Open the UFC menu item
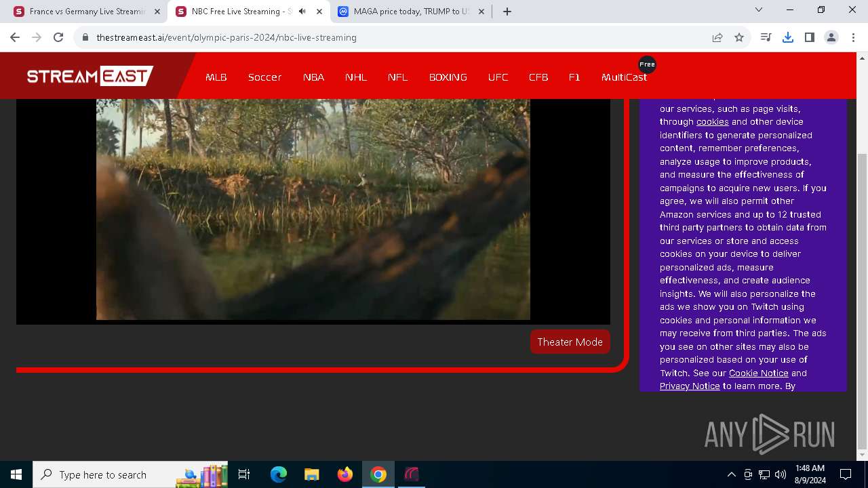 (x=498, y=77)
